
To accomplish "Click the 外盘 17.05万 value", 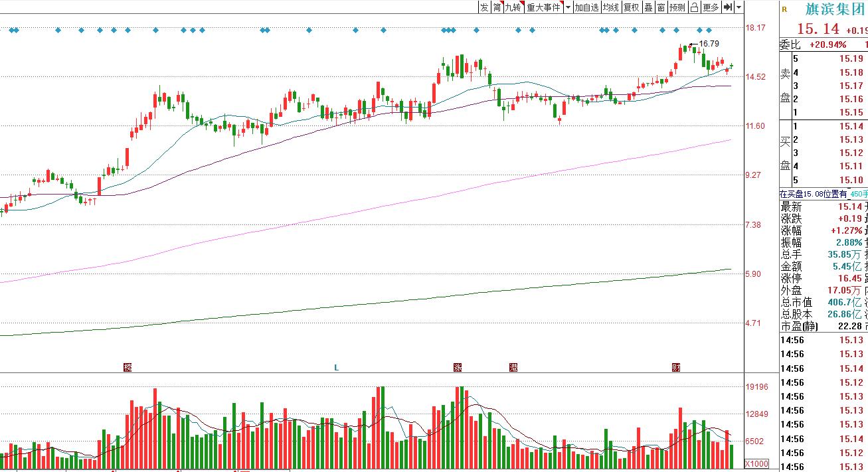I will [x=845, y=290].
